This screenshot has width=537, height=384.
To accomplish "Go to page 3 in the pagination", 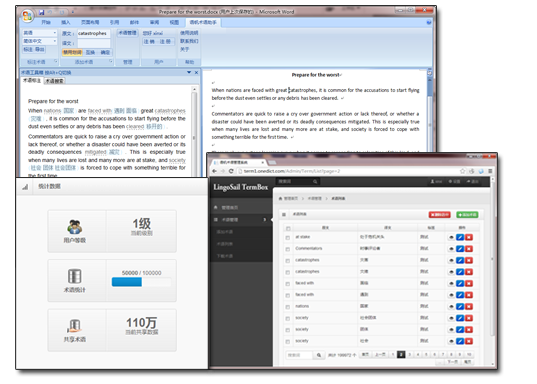I will pos(409,355).
